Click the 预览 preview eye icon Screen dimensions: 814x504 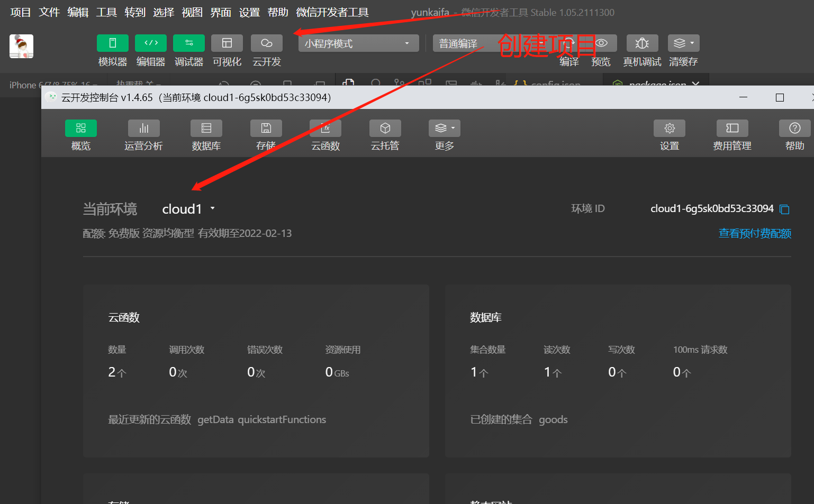[x=601, y=43]
